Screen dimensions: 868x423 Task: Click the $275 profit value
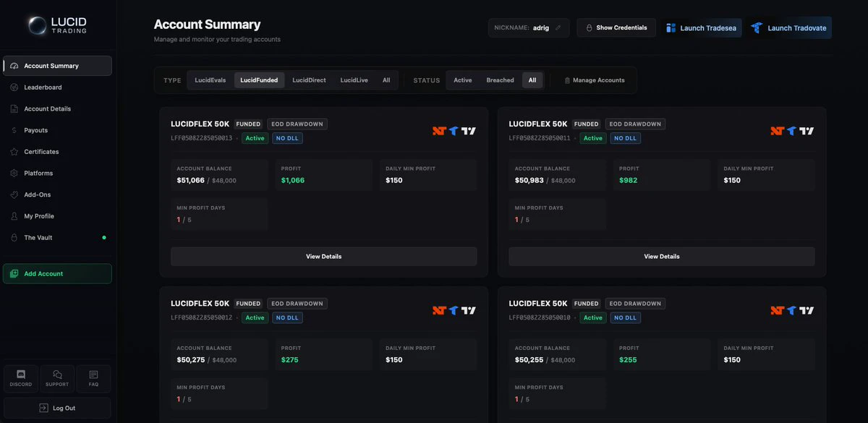pos(290,359)
